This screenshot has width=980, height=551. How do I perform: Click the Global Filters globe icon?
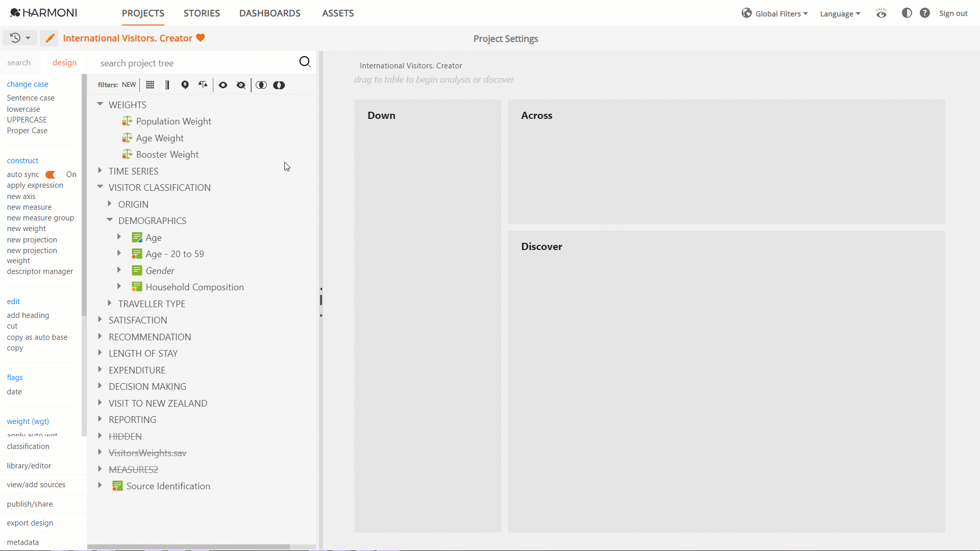[747, 13]
